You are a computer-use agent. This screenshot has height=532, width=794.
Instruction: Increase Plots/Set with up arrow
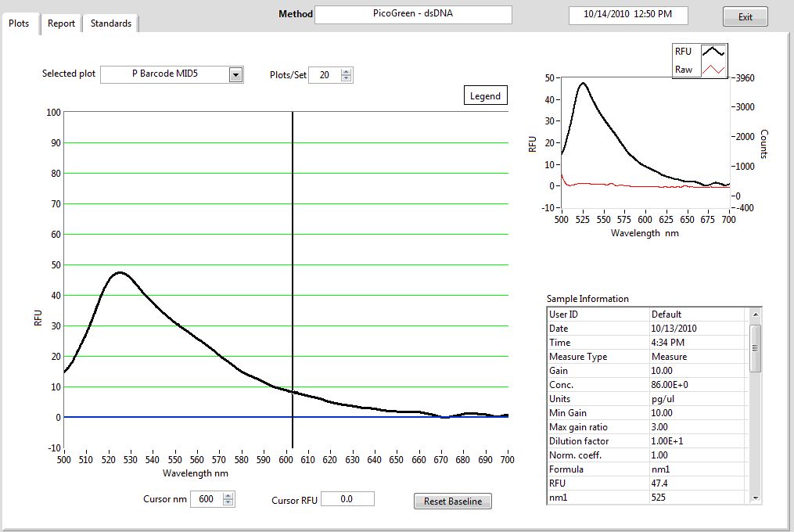point(346,71)
